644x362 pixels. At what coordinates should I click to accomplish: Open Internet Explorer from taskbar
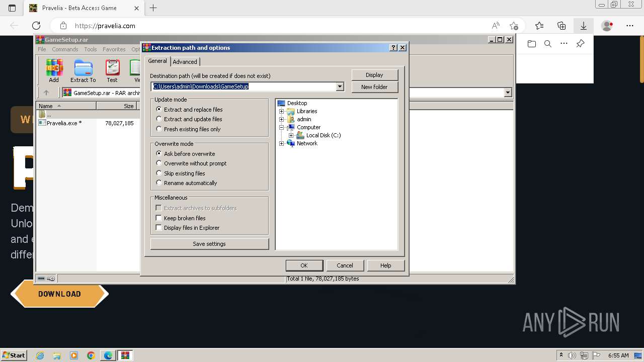tap(40, 355)
